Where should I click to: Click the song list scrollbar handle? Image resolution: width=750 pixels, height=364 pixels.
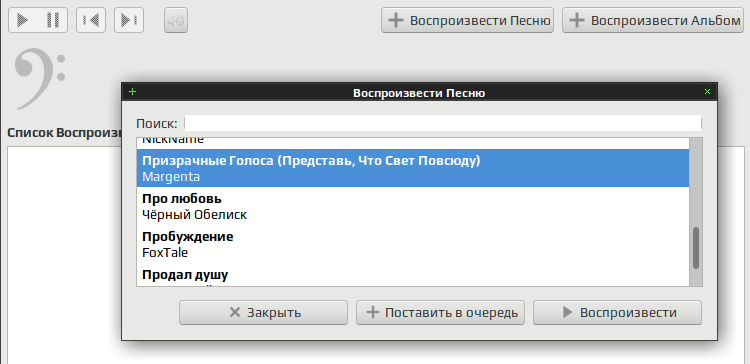coord(696,248)
